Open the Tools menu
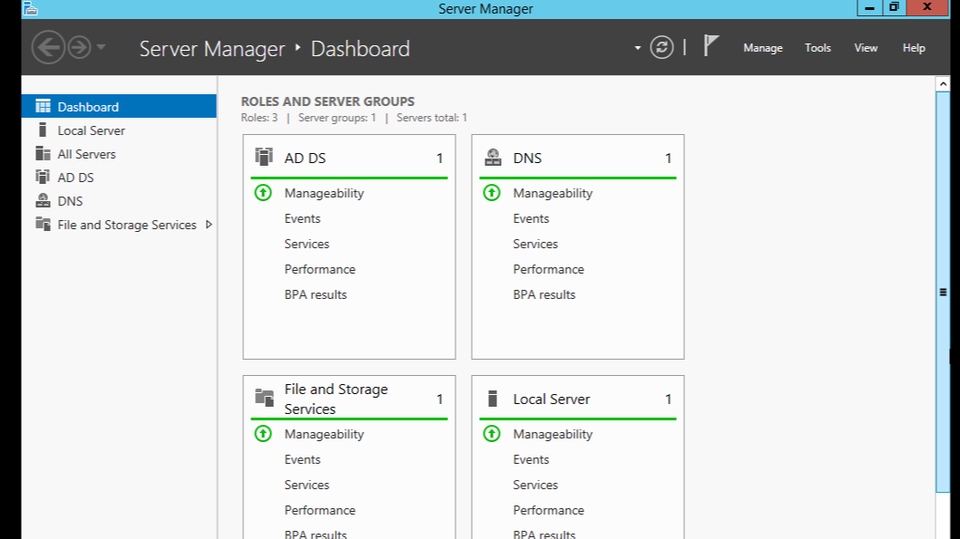This screenshot has width=960, height=539. (x=817, y=48)
